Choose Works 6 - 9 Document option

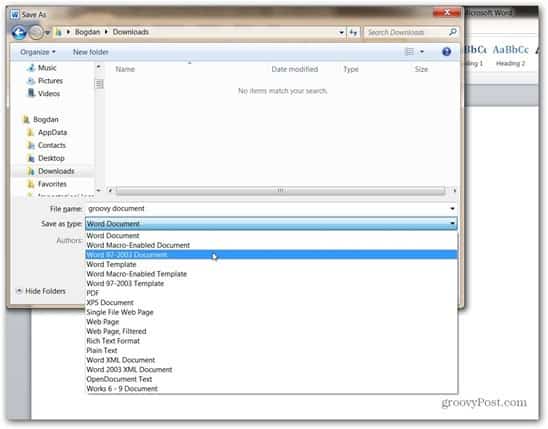(271, 388)
